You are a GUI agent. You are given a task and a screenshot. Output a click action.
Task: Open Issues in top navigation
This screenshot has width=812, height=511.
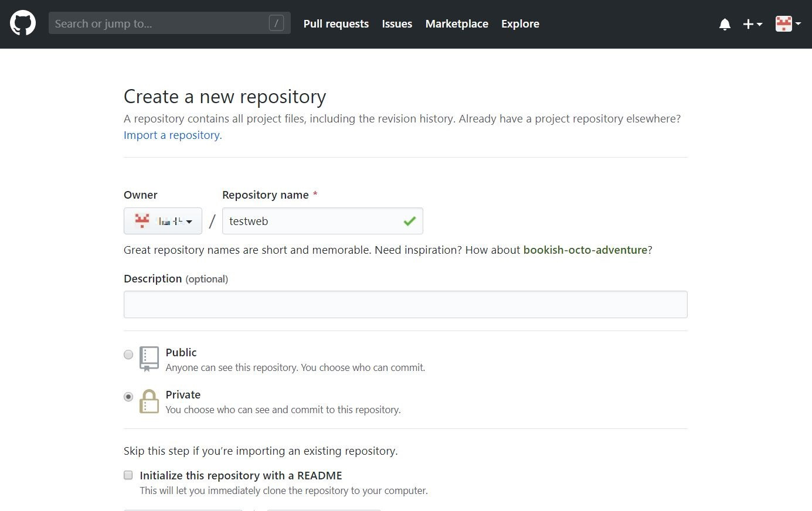click(x=397, y=24)
